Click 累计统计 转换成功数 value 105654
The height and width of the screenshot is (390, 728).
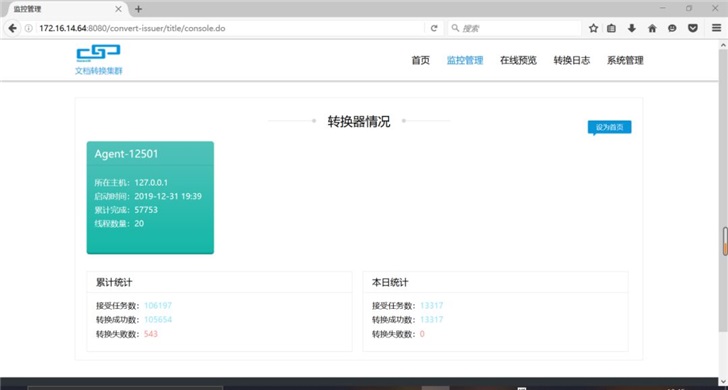tap(158, 319)
